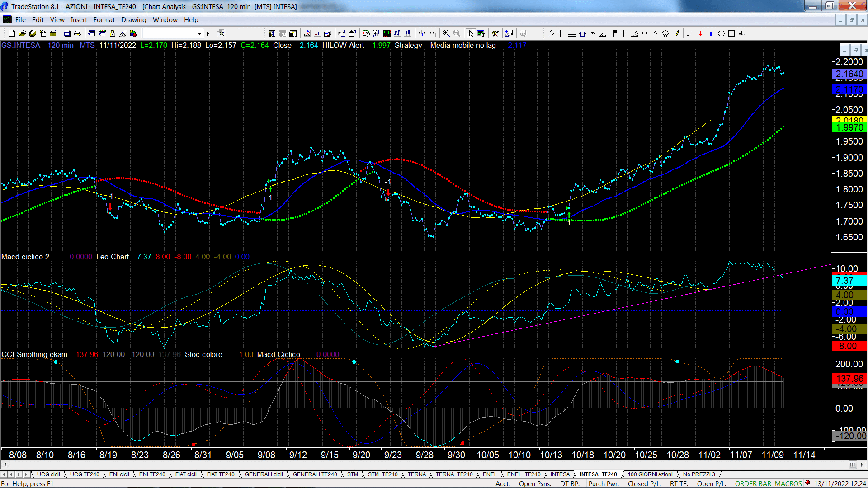Switch to the No PREZZI 3 tab

(699, 474)
